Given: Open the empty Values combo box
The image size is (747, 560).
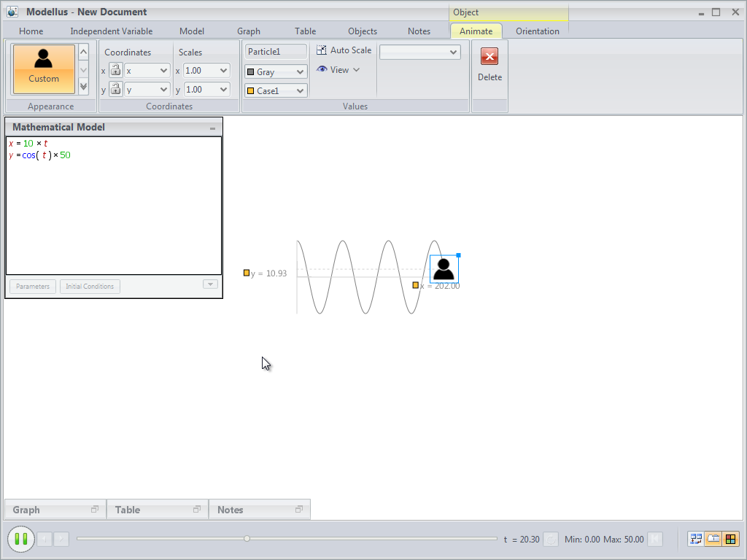Looking at the screenshot, I should point(419,52).
